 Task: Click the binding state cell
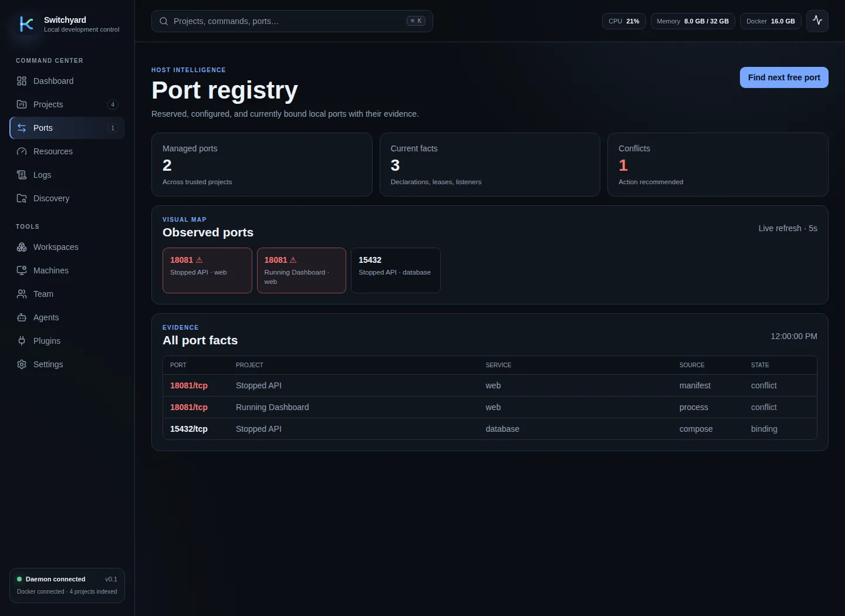(x=764, y=429)
